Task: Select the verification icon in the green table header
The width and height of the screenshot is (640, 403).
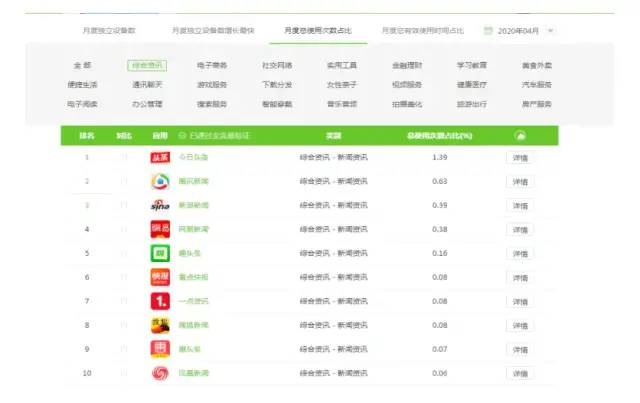Action: click(x=182, y=136)
